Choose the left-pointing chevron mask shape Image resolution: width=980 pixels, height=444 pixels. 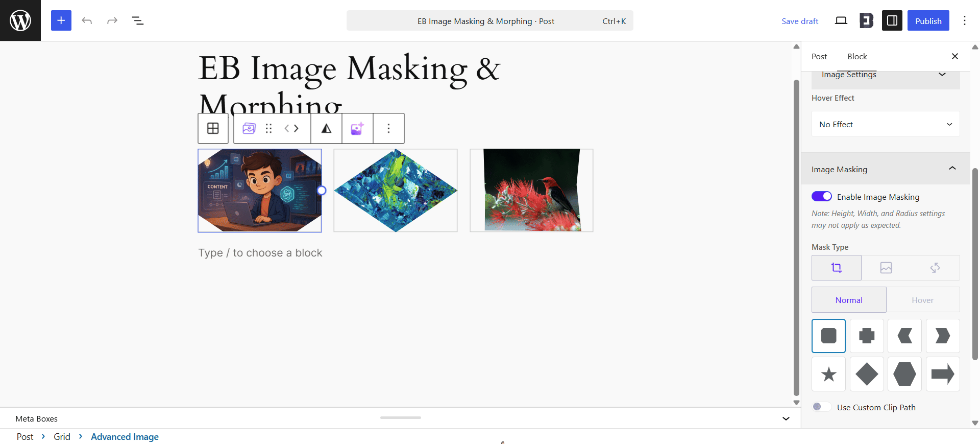905,336
